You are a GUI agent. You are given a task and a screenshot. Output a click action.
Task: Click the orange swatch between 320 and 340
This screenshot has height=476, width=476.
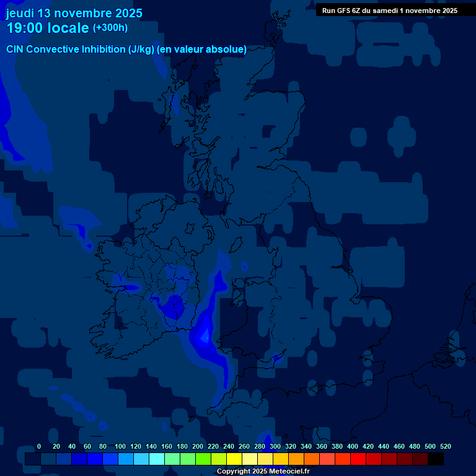click(x=296, y=459)
